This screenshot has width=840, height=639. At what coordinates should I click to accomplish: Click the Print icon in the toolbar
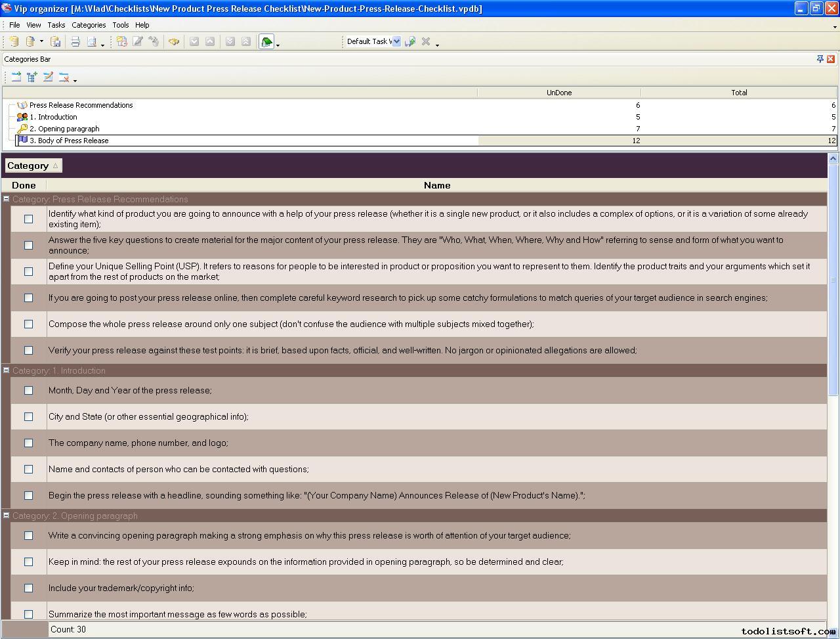point(75,41)
